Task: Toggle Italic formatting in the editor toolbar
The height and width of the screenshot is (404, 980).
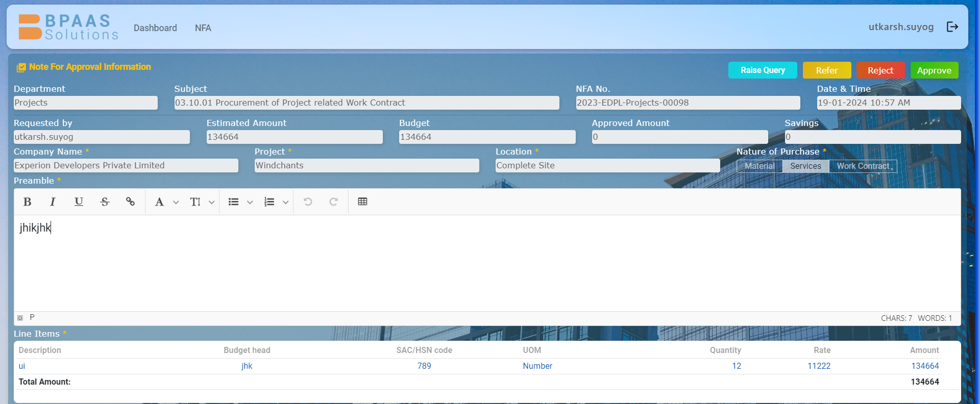Action: tap(53, 202)
